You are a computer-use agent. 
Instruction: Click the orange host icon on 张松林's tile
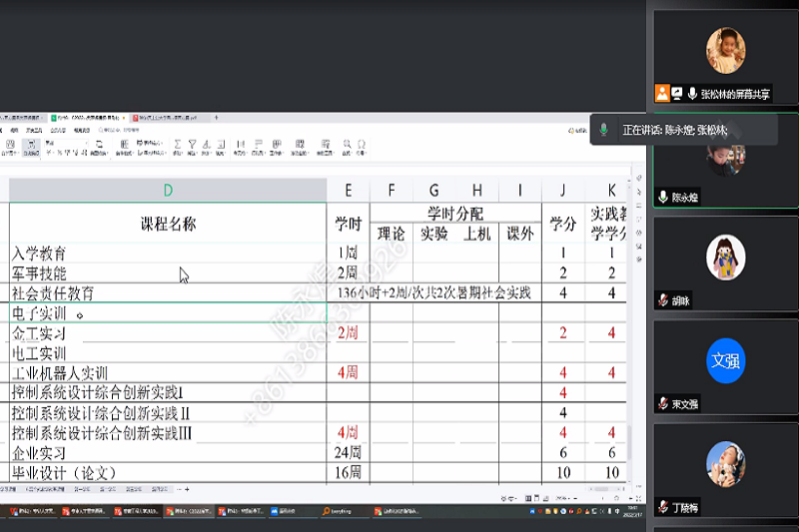click(662, 93)
